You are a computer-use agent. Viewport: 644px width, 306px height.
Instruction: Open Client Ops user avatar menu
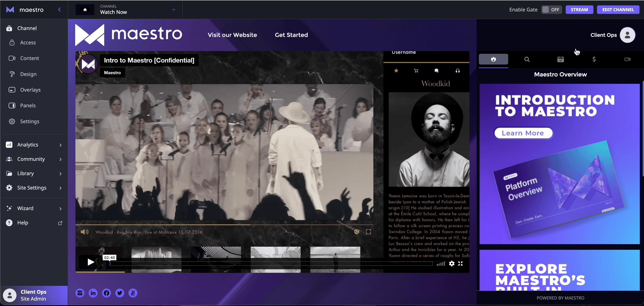point(627,35)
